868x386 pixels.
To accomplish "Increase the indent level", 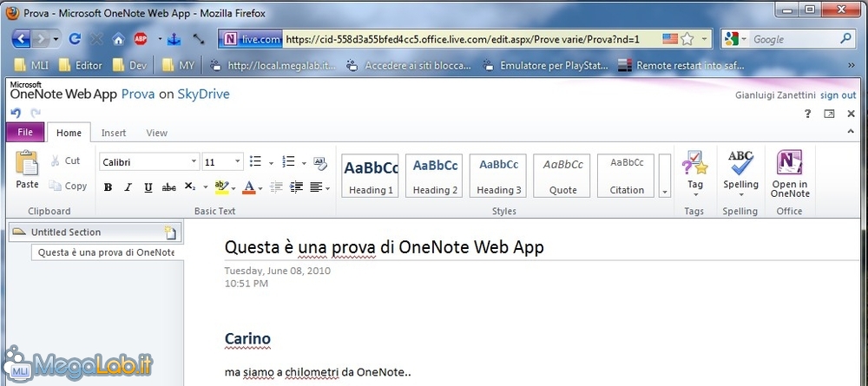I will pos(296,187).
